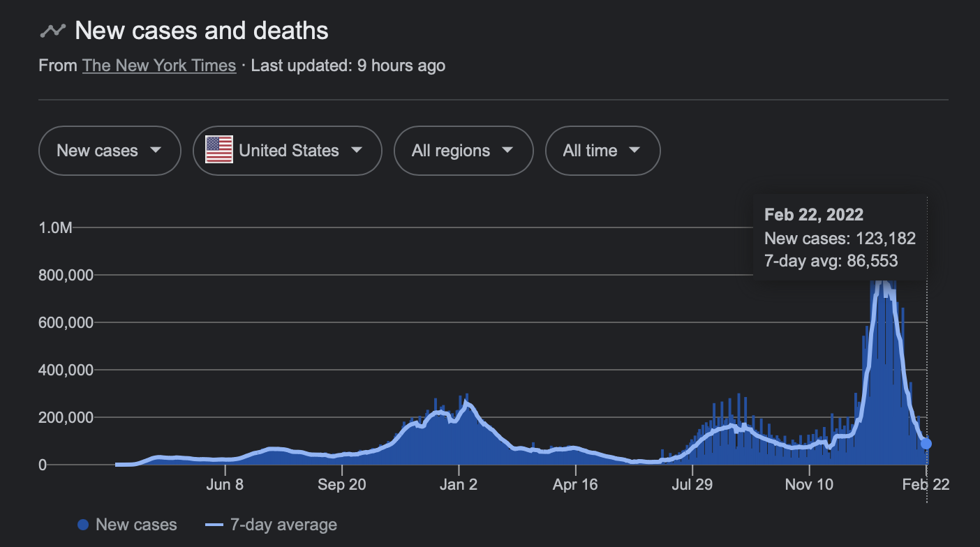Open the All regions dropdown
The image size is (980, 547).
(x=463, y=150)
